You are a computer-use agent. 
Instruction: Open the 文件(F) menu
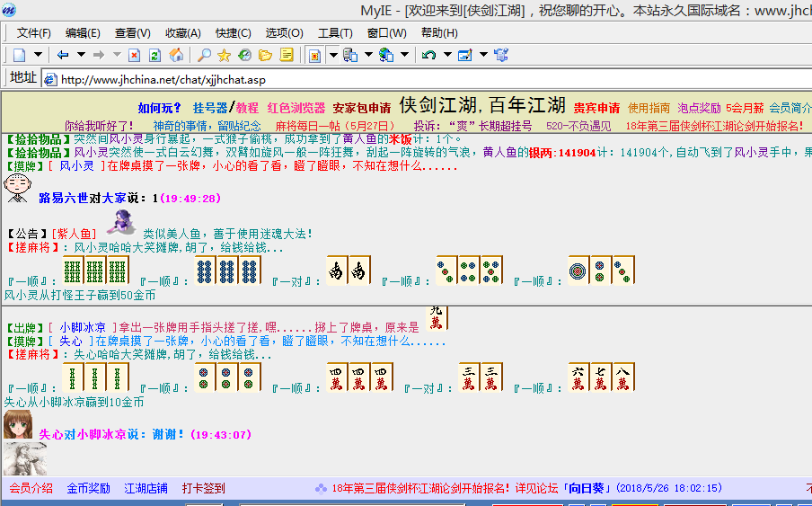(x=33, y=33)
